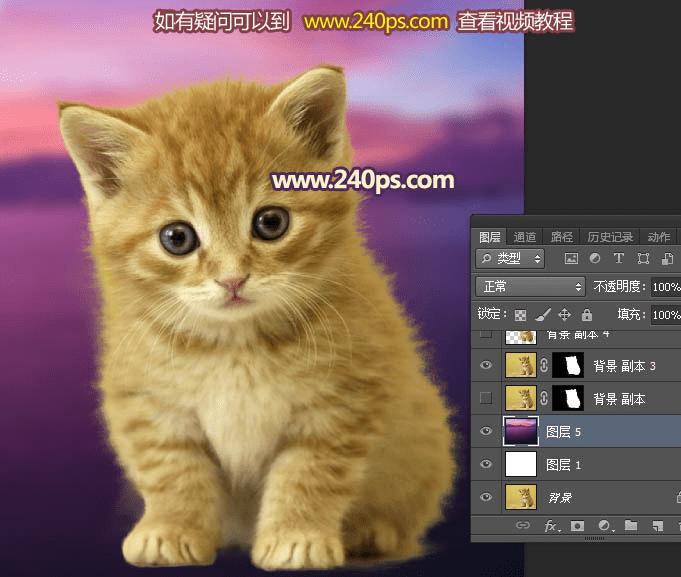Show the 背景 副本 4 layer
Screen dimensions: 681x577
(x=486, y=335)
